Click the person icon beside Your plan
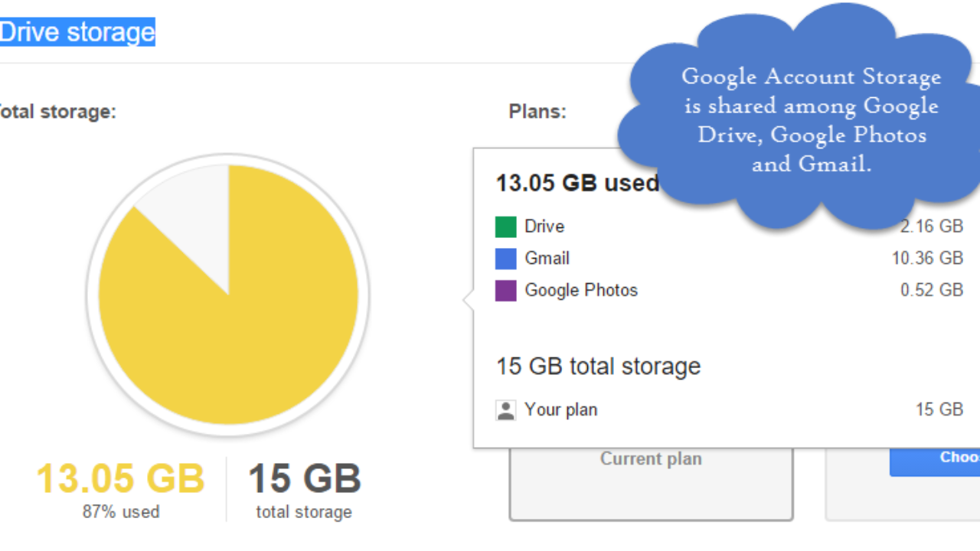 coord(505,410)
